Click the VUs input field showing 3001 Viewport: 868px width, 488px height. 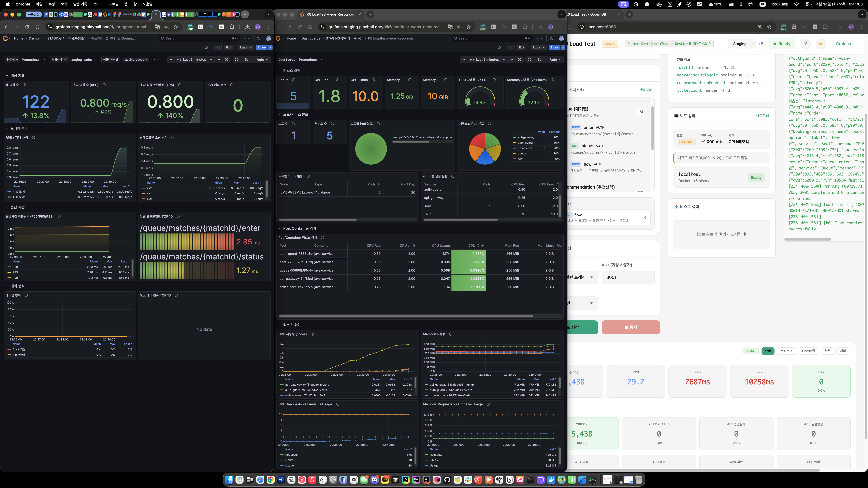[x=628, y=277]
